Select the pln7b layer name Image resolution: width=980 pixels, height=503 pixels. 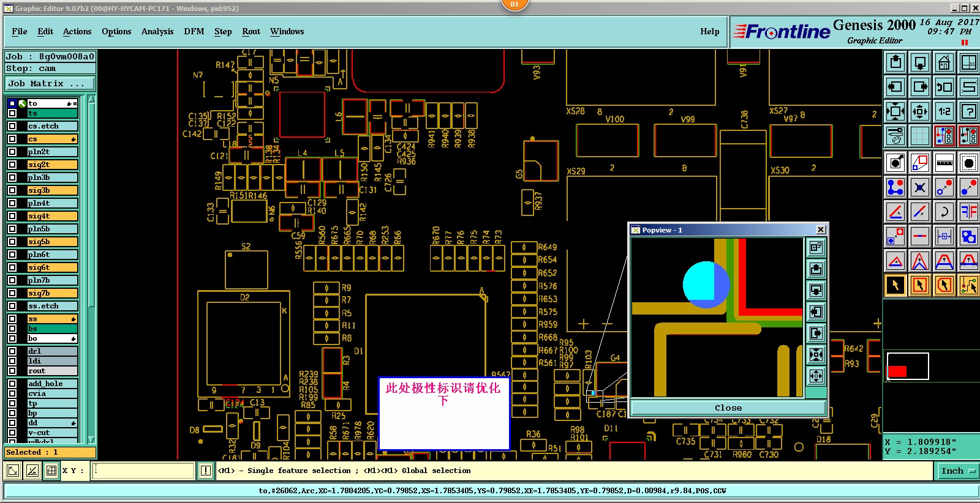[53, 280]
